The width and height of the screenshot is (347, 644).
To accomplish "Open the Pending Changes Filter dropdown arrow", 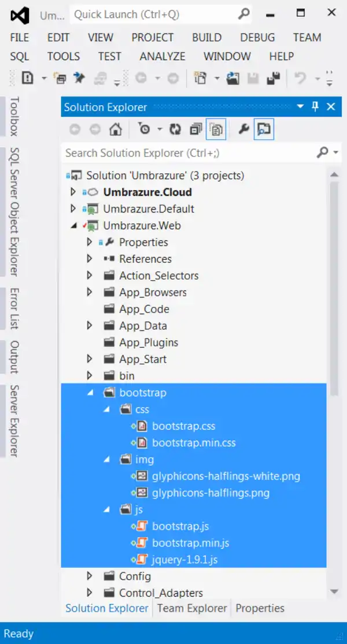I will (x=160, y=130).
